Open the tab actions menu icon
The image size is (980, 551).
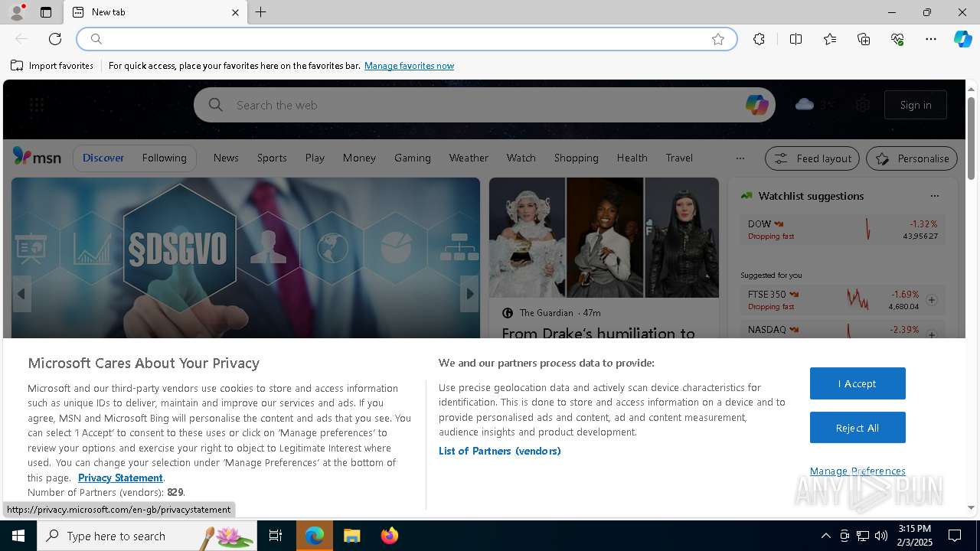click(46, 12)
